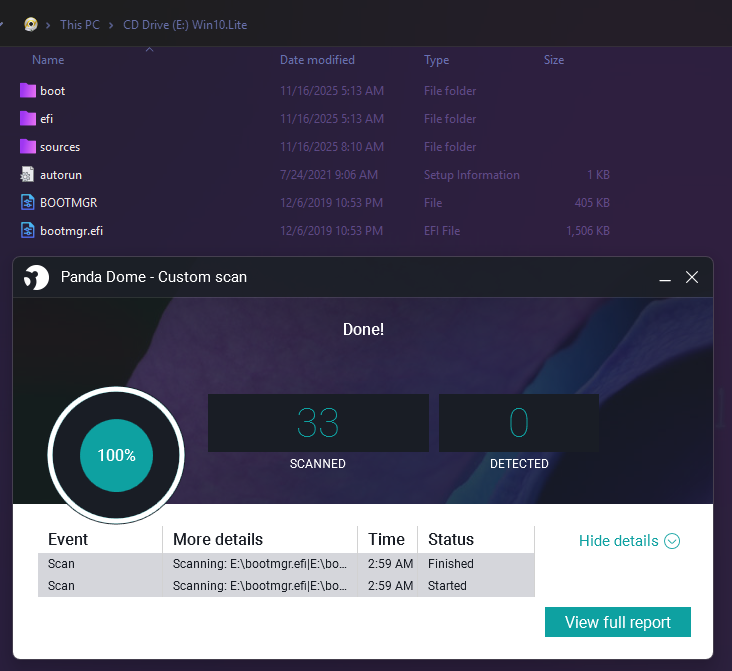Screen dimensions: 732x671
Task: Open the breadcrumb chevron before This PC
Action: pyautogui.click(x=48, y=25)
